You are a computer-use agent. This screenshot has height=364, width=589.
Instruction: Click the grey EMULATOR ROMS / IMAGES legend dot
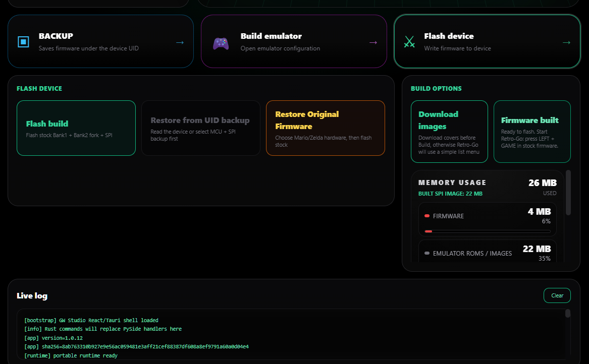(426, 253)
